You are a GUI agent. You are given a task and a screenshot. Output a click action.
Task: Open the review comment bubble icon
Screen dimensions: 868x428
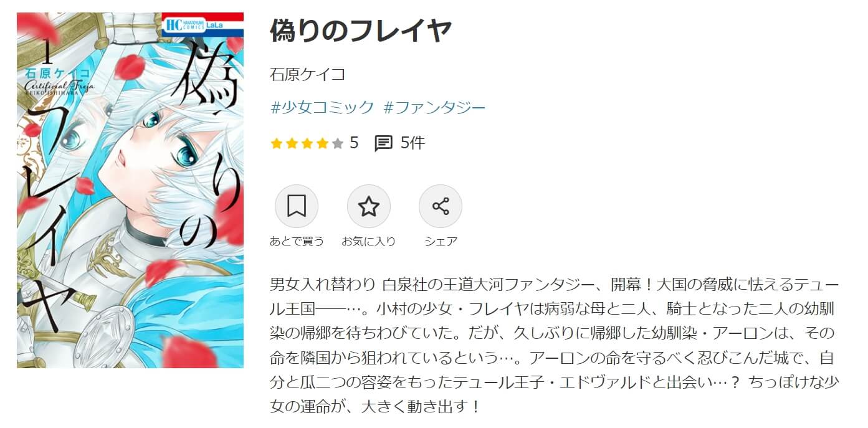coord(383,143)
